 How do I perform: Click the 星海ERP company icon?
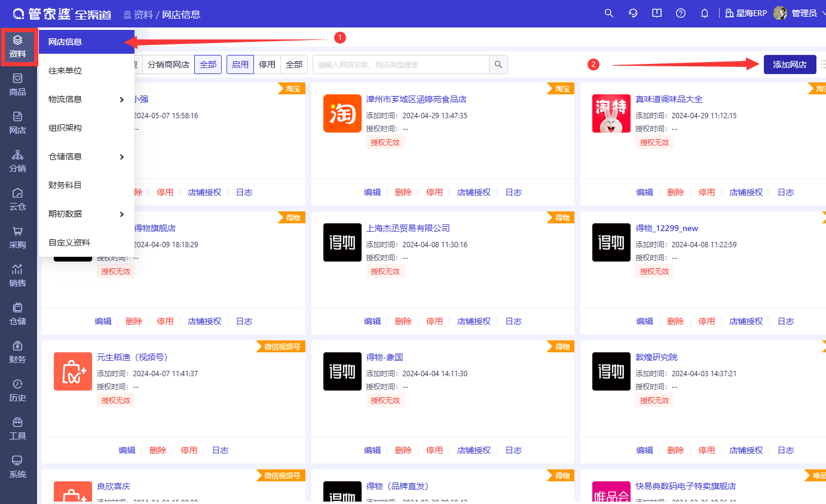729,13
